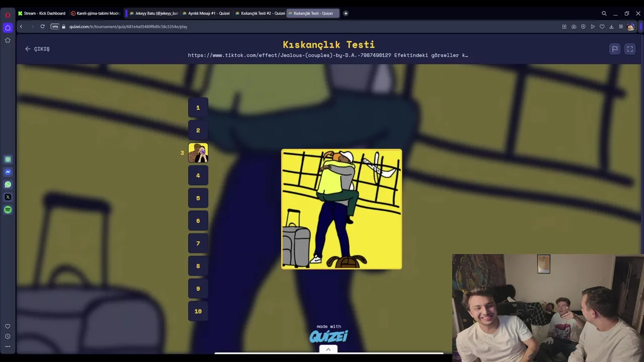Select rank slot 5
Viewport: 644px width, 362px height.
click(x=198, y=198)
